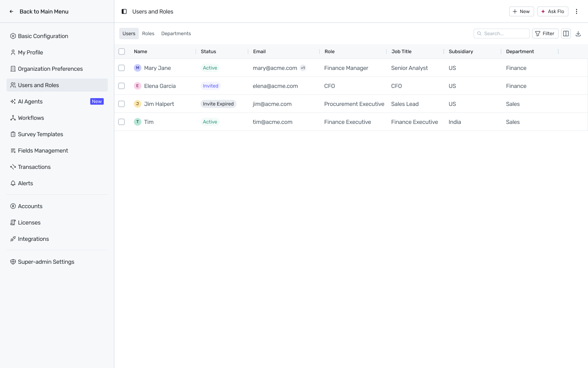Screen dimensions: 588x368
Task: Click the Department column header
Action: pyautogui.click(x=520, y=52)
